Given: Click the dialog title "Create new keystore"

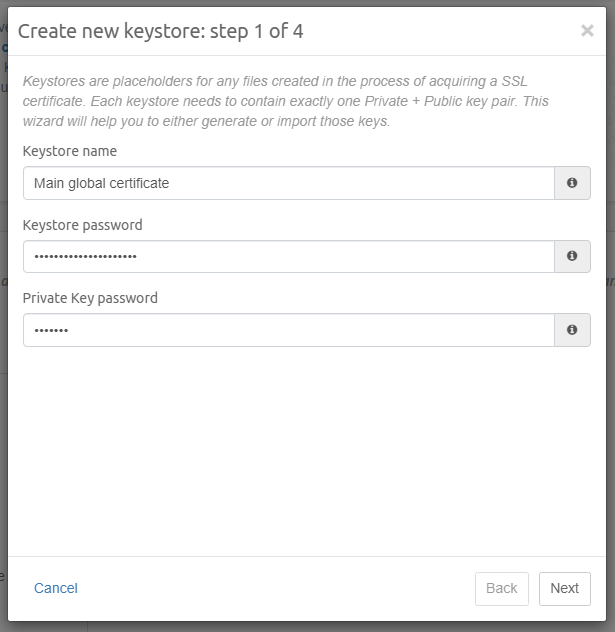Looking at the screenshot, I should [160, 31].
